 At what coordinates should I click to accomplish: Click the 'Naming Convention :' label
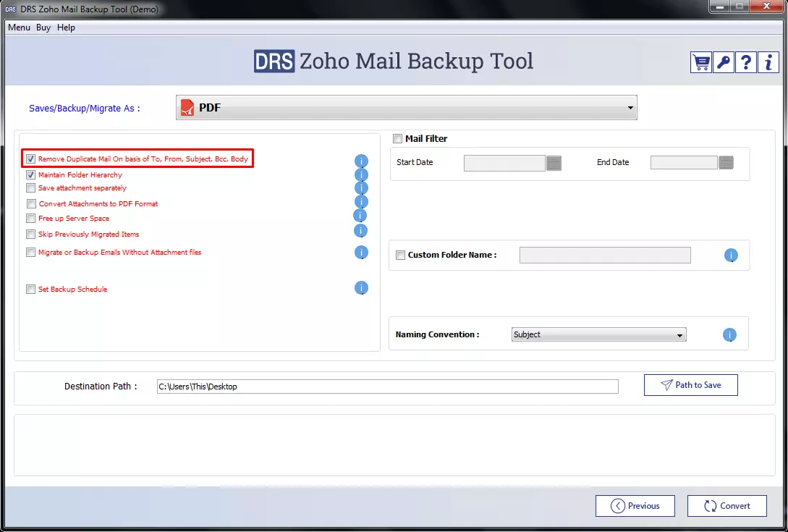[x=437, y=334]
